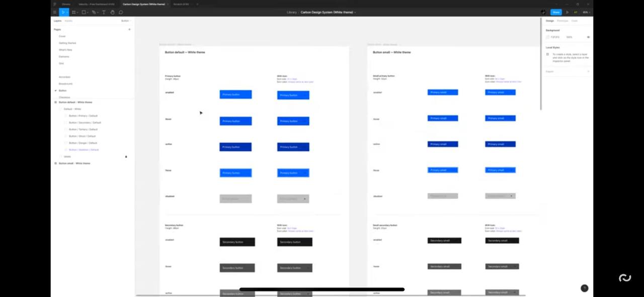Select Button / Ghost / Default layer
The image size is (644, 297).
coord(83,136)
